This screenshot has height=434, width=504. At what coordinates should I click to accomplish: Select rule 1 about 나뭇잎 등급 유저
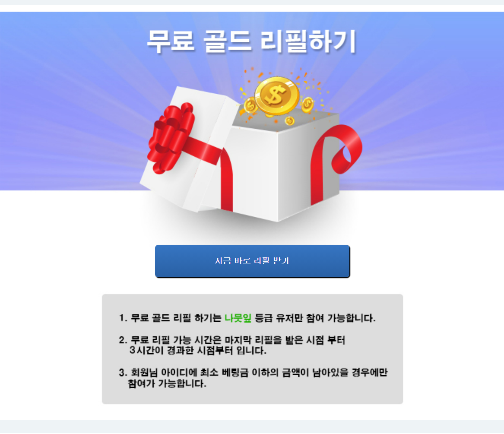[247, 318]
